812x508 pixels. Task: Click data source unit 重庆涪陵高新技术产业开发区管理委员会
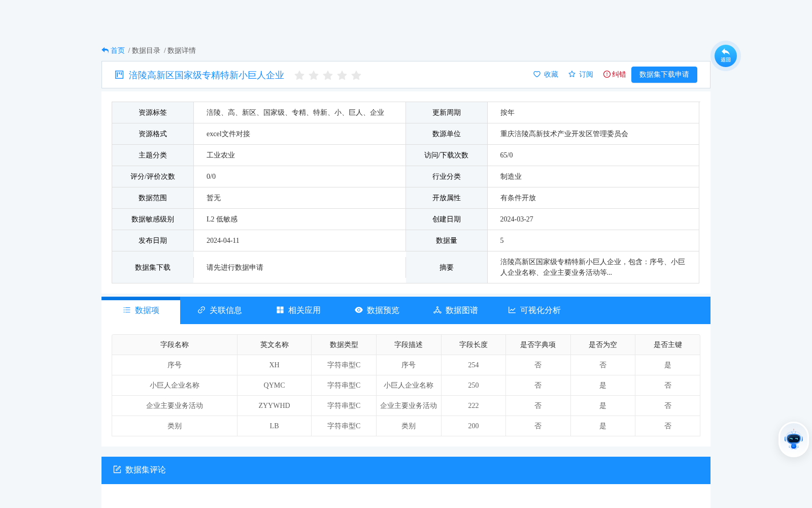click(564, 134)
